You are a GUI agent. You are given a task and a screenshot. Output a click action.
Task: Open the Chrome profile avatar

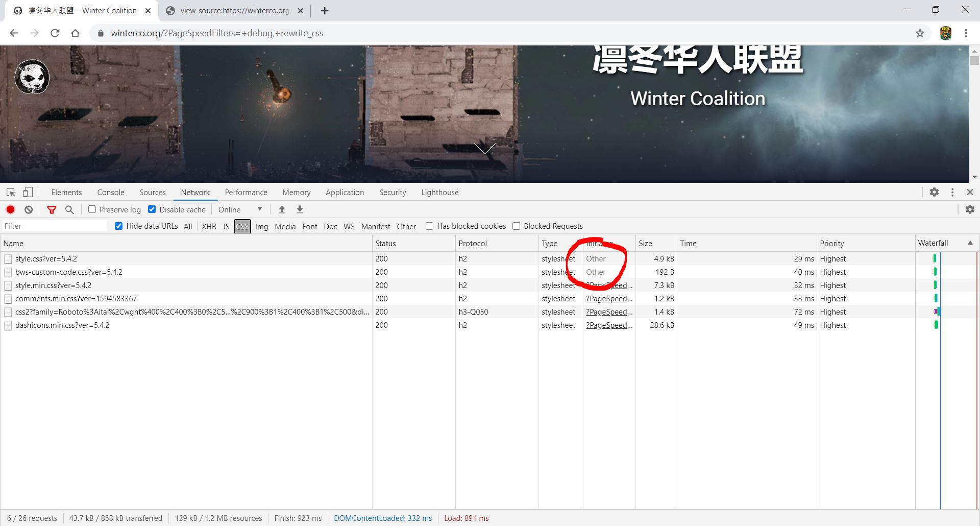coord(946,33)
